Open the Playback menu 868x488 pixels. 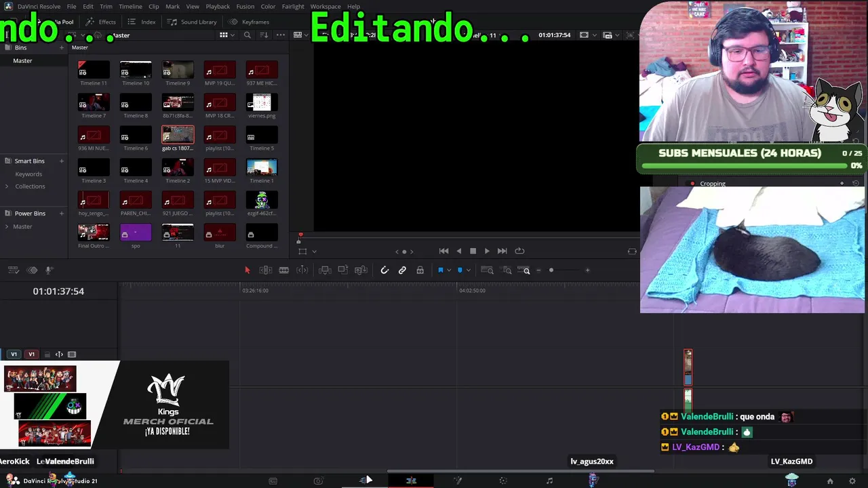click(218, 7)
